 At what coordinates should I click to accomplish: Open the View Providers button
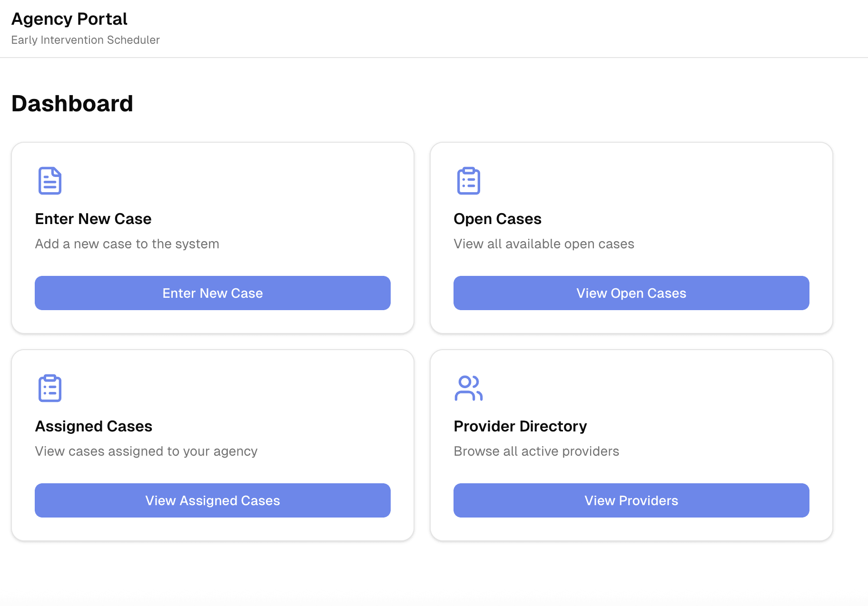click(631, 500)
